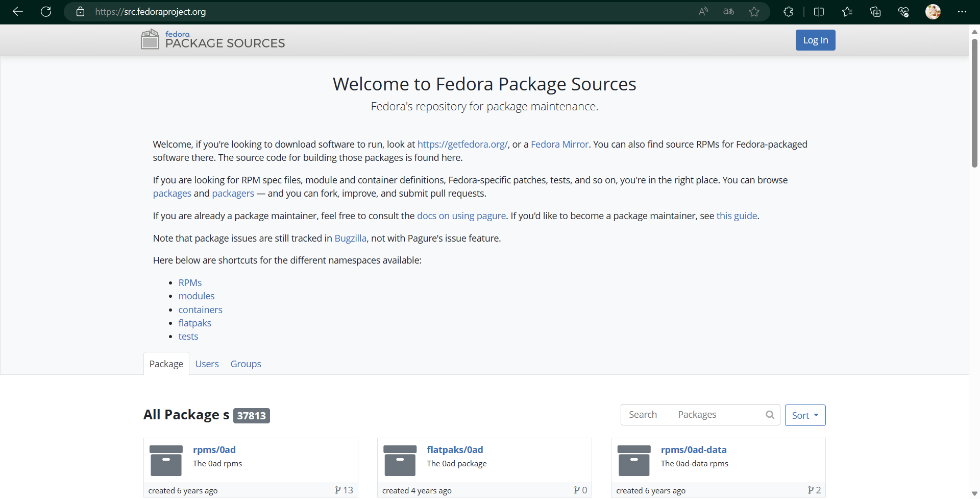Open browser essentials heart icon
980x499 pixels.
pyautogui.click(x=903, y=12)
